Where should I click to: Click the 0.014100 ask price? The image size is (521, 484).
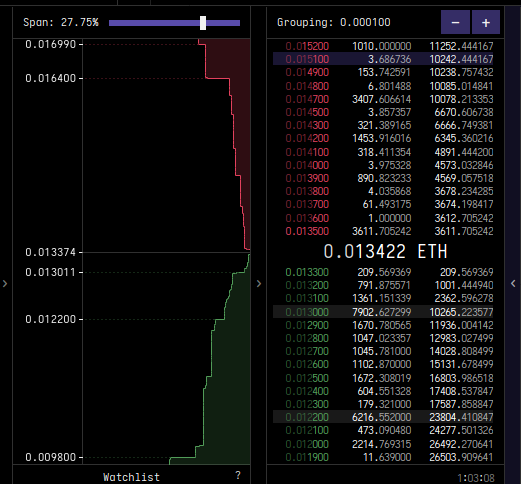[307, 152]
